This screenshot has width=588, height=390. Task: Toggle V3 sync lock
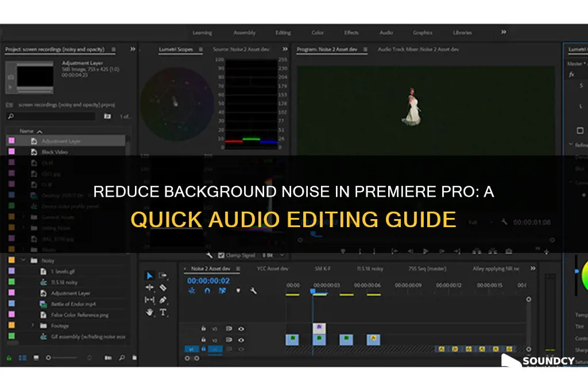229,329
